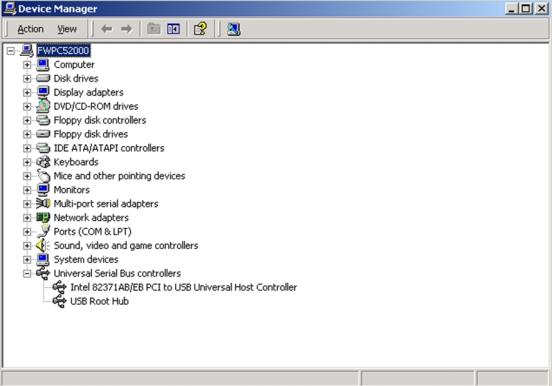
Task: Select the Multi-port serial adapters entry
Action: 106,204
